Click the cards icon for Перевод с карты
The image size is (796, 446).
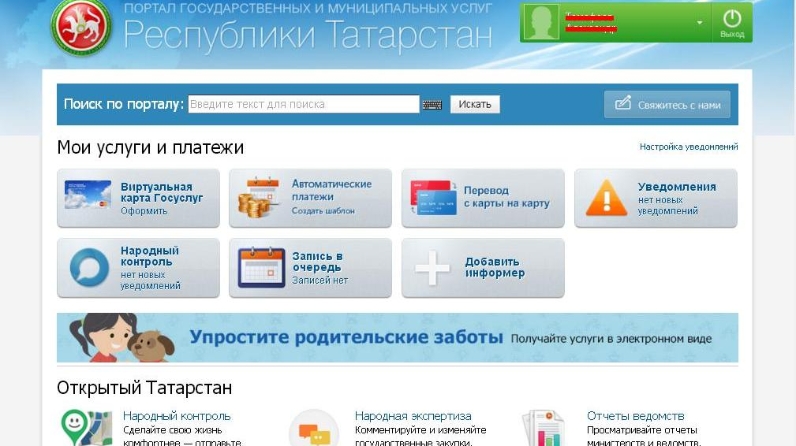click(433, 198)
